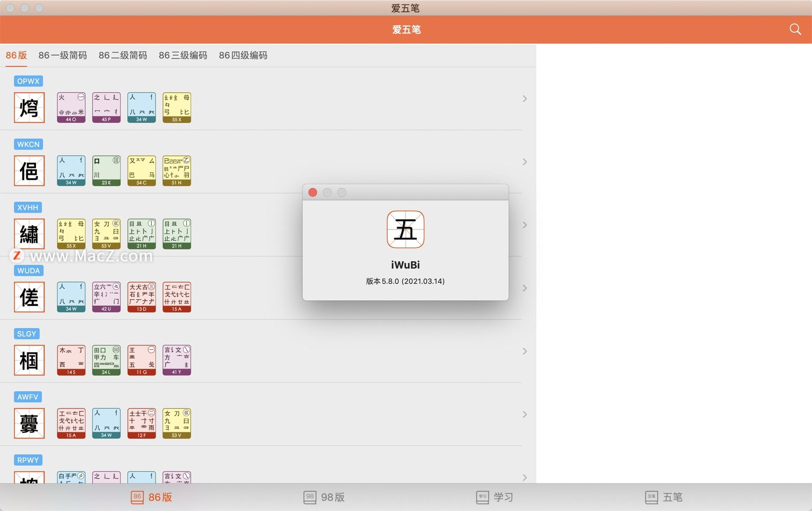Screen dimensions: 812x511
Task: Switch to 86四级编码 tab
Action: tap(243, 55)
